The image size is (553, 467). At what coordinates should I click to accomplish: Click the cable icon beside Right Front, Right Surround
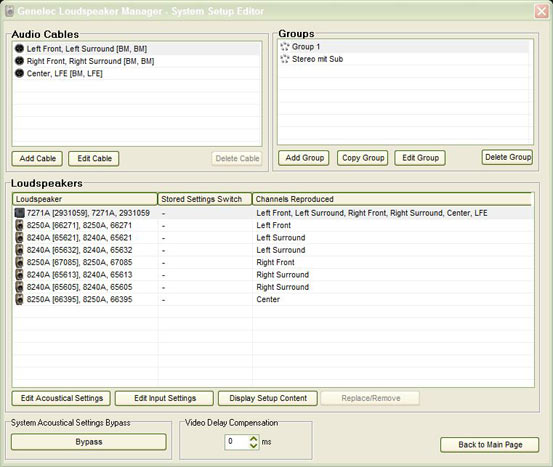[19, 61]
